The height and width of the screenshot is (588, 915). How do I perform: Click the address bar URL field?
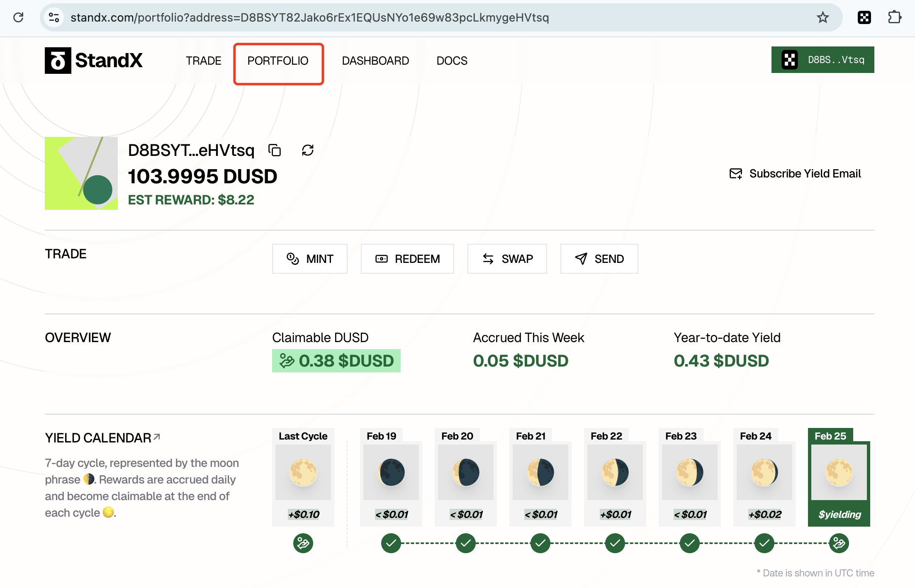(x=441, y=17)
